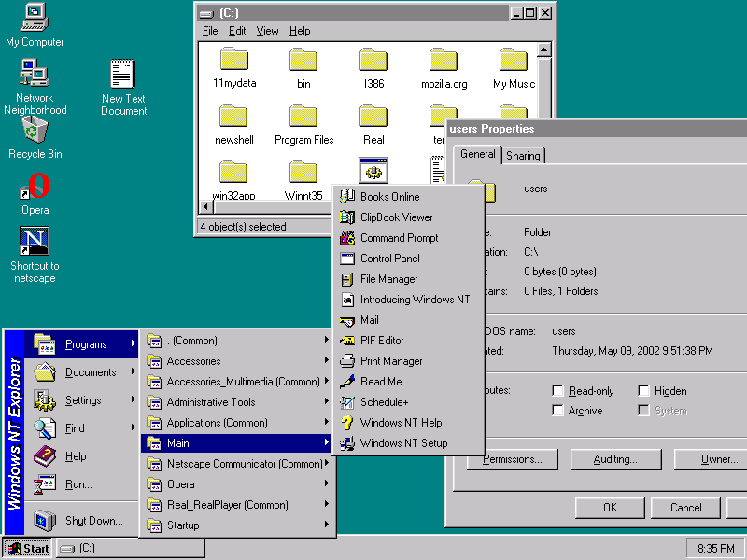Click OK in users Properties dialog

(x=610, y=508)
